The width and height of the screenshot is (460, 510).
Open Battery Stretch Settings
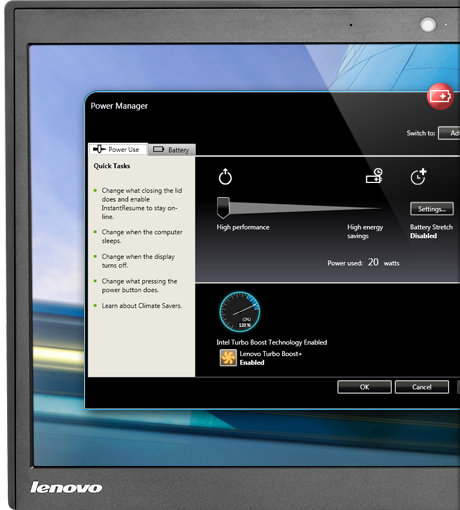click(432, 209)
